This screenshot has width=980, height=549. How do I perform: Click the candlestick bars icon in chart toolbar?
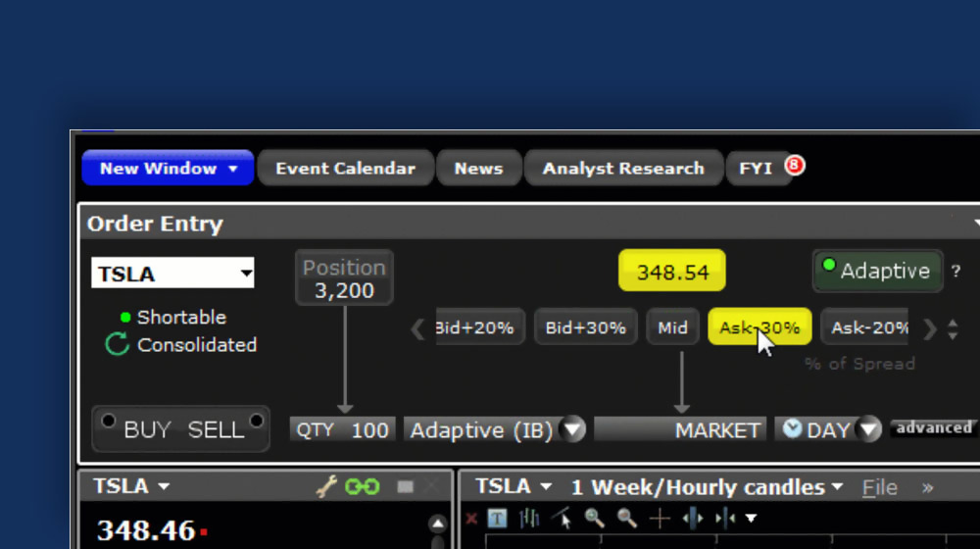coord(529,519)
